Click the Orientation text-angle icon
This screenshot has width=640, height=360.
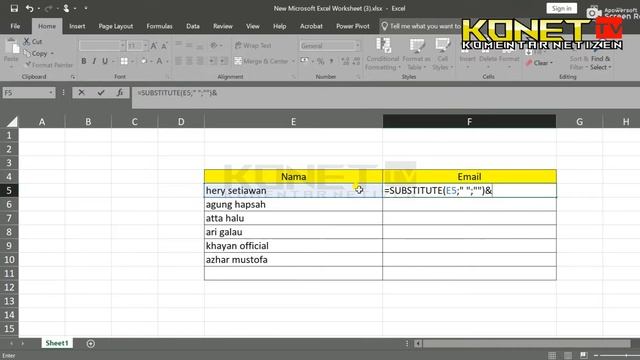(214, 45)
